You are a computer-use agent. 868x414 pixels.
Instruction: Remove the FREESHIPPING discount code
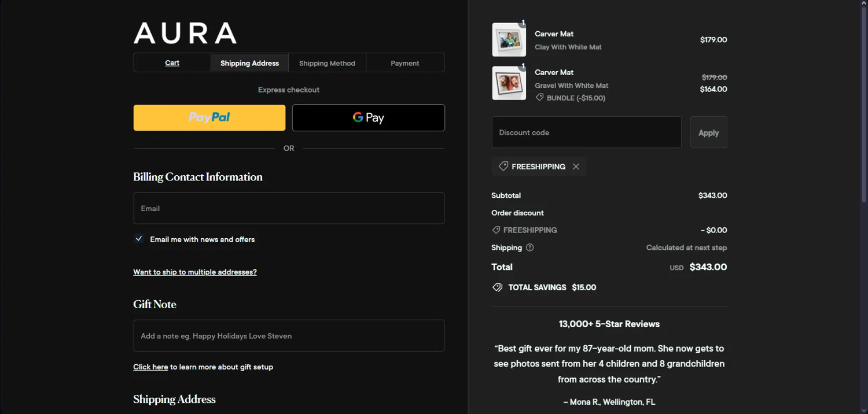(x=576, y=167)
